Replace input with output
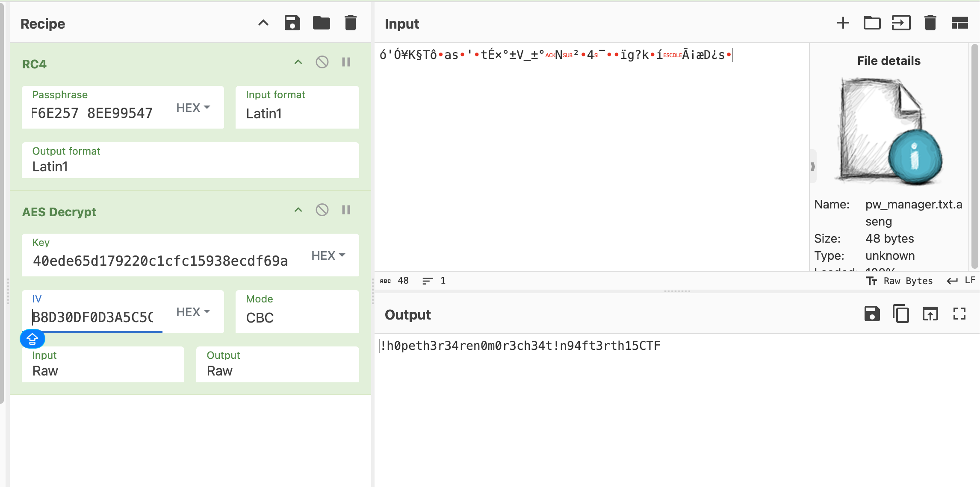 pos(930,314)
